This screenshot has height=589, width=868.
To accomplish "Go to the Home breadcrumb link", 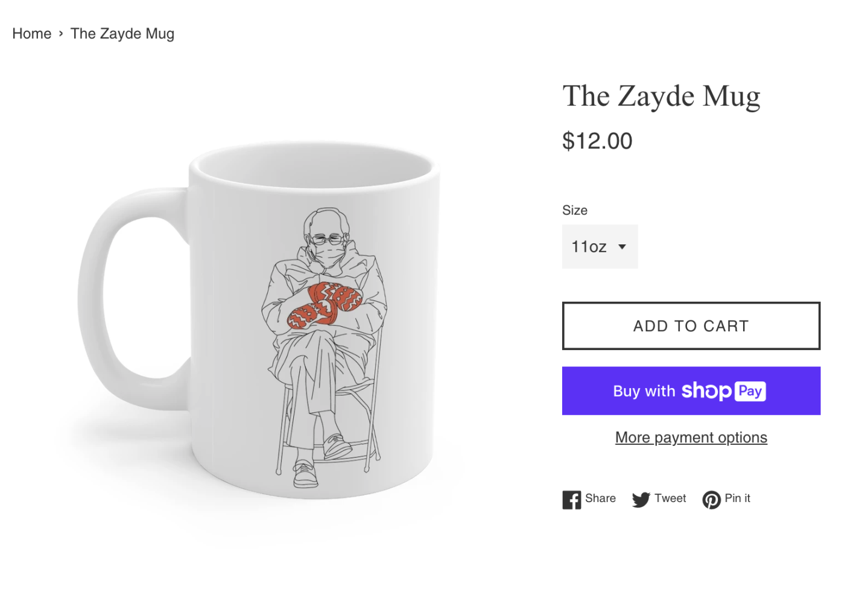I will pyautogui.click(x=32, y=34).
